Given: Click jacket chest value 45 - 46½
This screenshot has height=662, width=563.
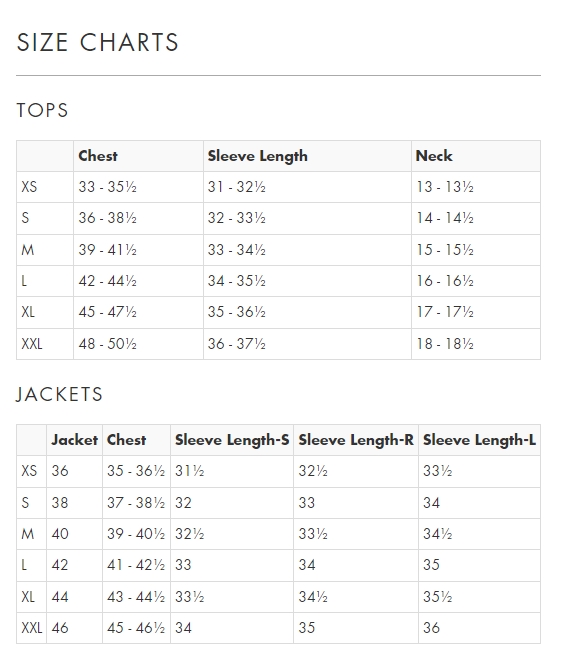Looking at the screenshot, I should (x=136, y=628).
